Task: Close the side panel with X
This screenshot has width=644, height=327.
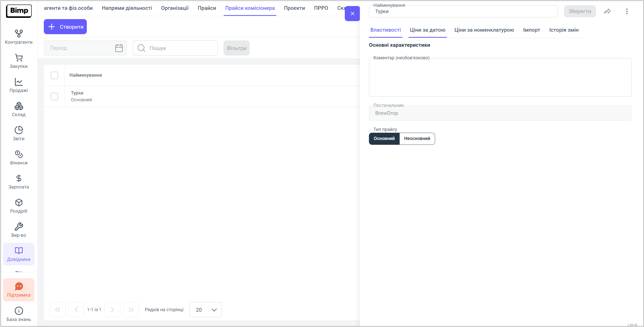Action: coord(352,14)
